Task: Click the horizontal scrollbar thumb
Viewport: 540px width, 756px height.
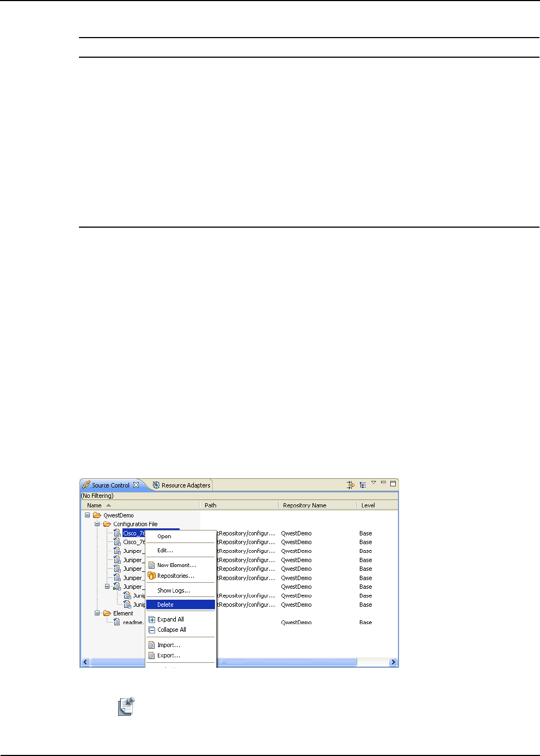Action: [x=223, y=662]
